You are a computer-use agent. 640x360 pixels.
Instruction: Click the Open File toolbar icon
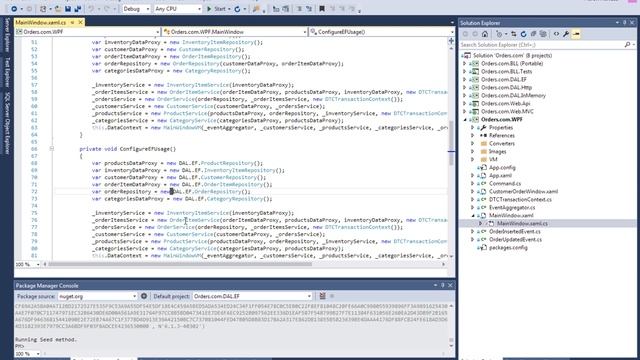pyautogui.click(x=58, y=9)
